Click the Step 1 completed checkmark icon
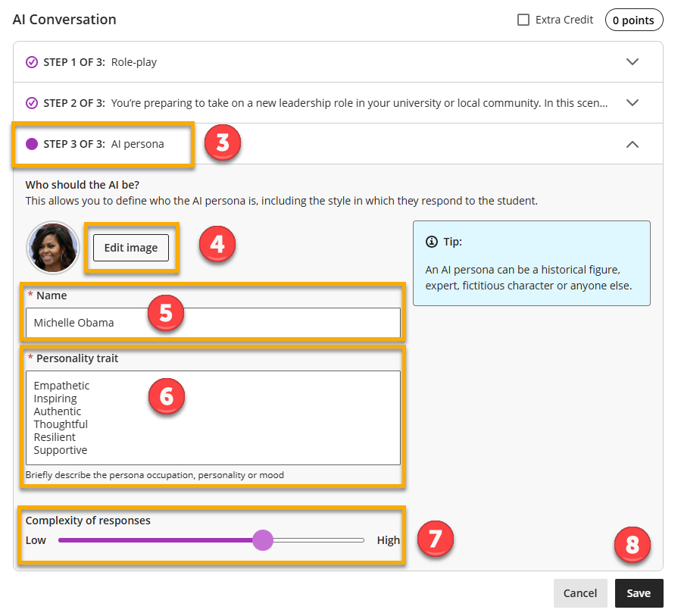This screenshot has width=681, height=616. pyautogui.click(x=32, y=62)
